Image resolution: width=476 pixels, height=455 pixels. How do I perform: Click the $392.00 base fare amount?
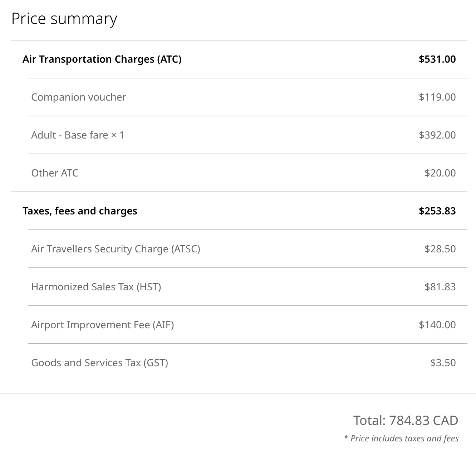437,135
